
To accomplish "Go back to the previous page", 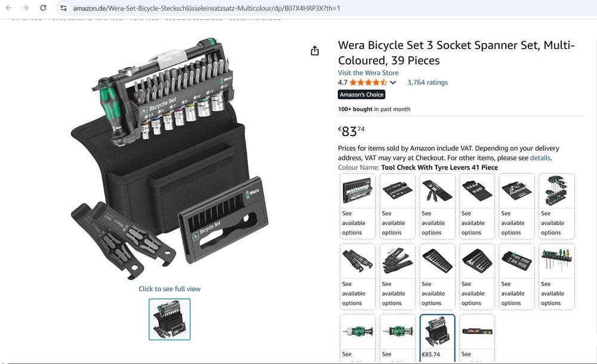I will point(9,8).
